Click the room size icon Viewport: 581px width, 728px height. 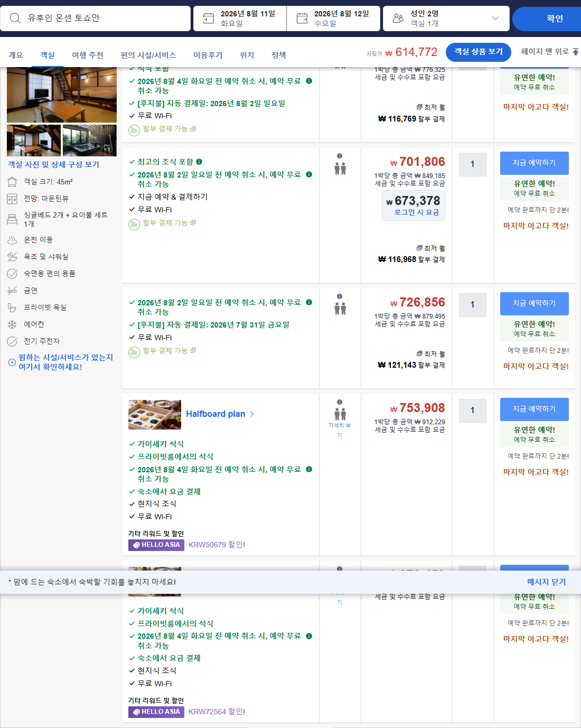pyautogui.click(x=12, y=182)
